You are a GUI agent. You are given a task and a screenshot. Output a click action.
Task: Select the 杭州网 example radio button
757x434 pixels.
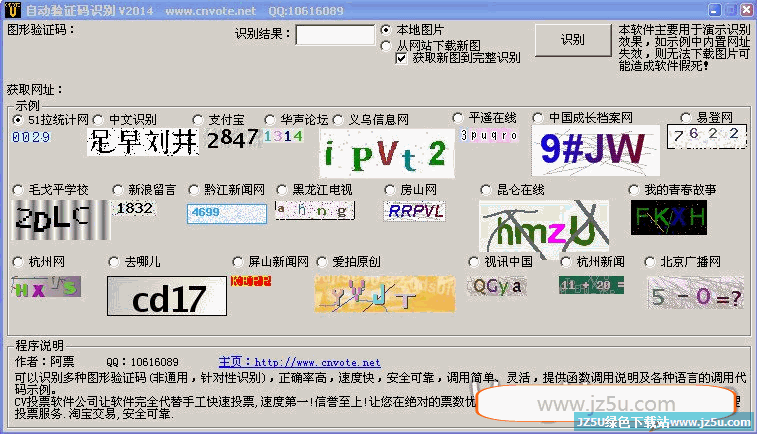pyautogui.click(x=18, y=262)
